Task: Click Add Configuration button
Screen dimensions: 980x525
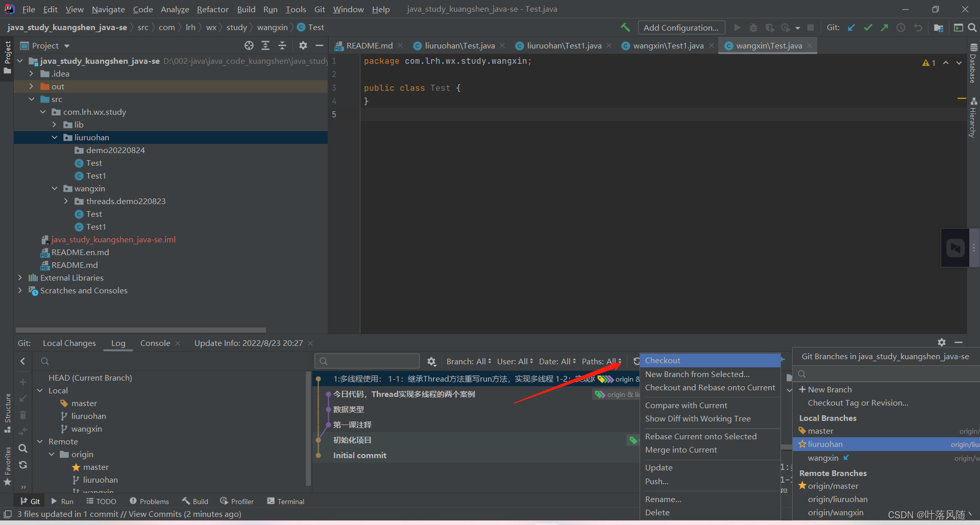Action: click(x=681, y=28)
